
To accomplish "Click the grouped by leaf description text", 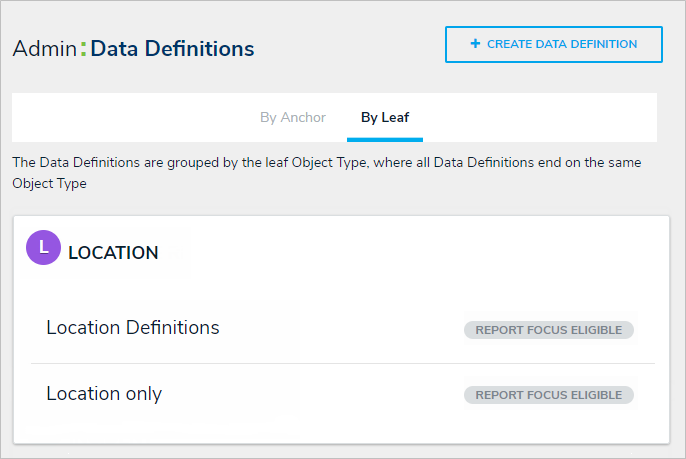I will (x=326, y=162).
